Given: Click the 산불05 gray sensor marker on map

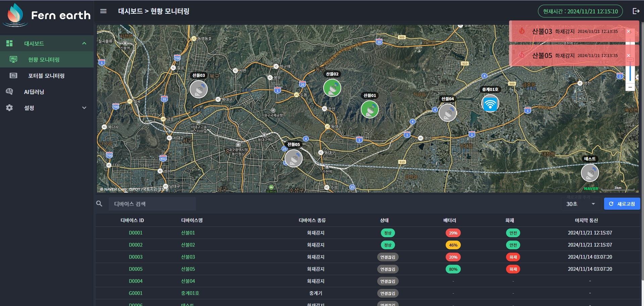Looking at the screenshot, I should (x=293, y=158).
